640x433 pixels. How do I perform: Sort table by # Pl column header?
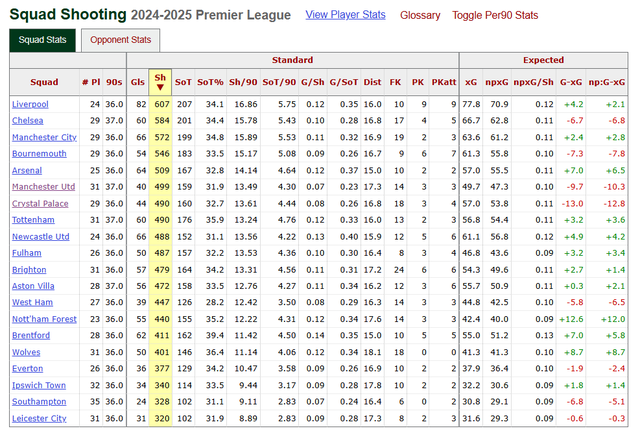[91, 82]
